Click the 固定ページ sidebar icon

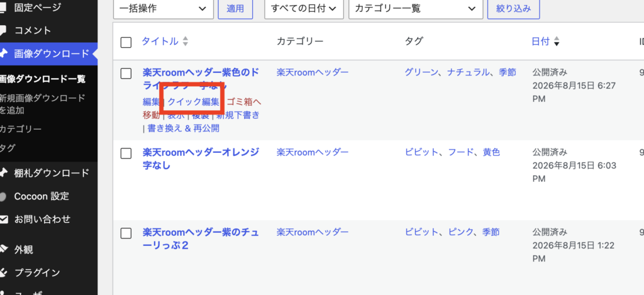(x=3, y=8)
